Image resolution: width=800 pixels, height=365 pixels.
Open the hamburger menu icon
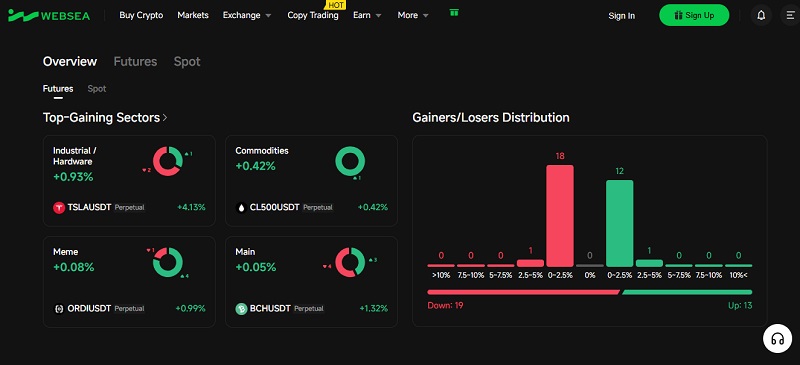click(790, 15)
